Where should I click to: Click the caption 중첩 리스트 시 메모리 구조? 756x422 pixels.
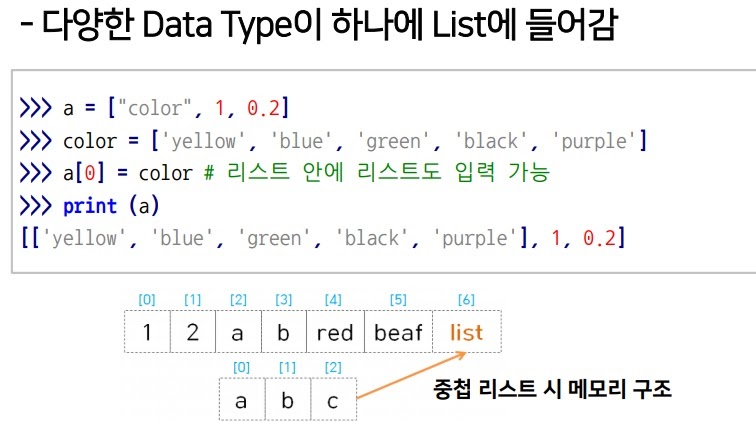[x=552, y=389]
